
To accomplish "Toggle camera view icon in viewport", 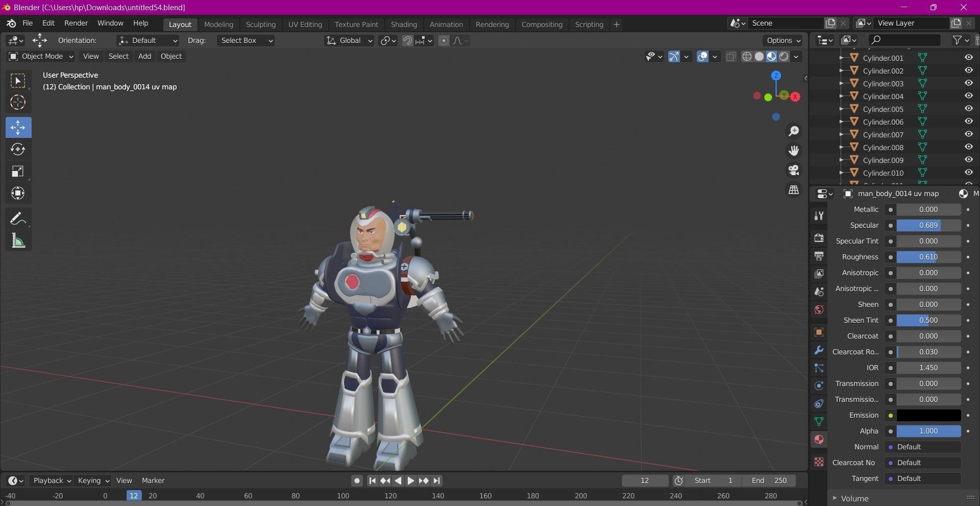I will (x=794, y=170).
